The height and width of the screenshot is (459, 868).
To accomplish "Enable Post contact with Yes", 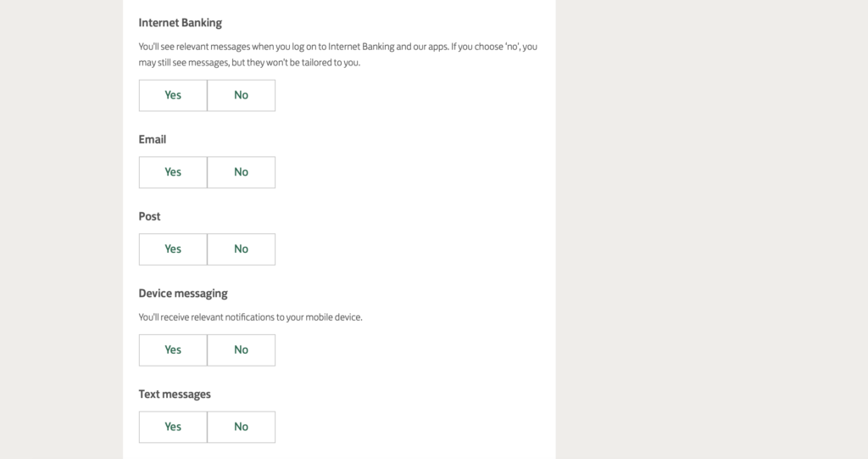I will tap(173, 249).
